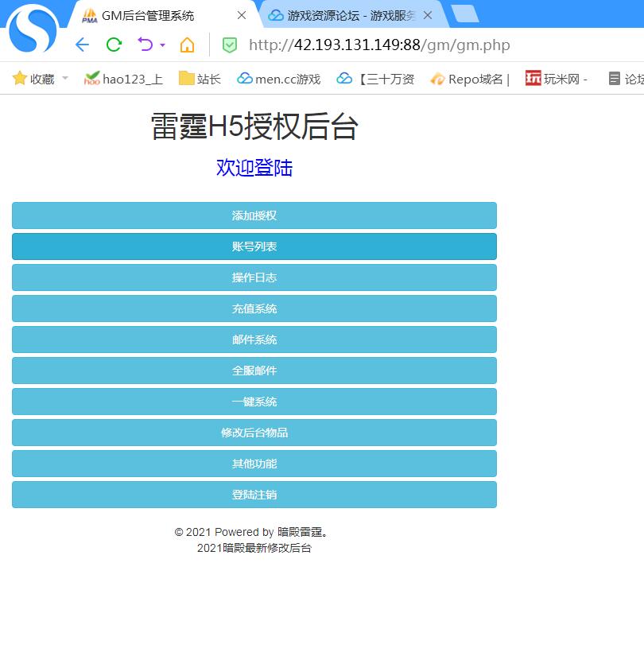Open the 账号列表 page
This screenshot has width=644, height=656.
pos(254,246)
